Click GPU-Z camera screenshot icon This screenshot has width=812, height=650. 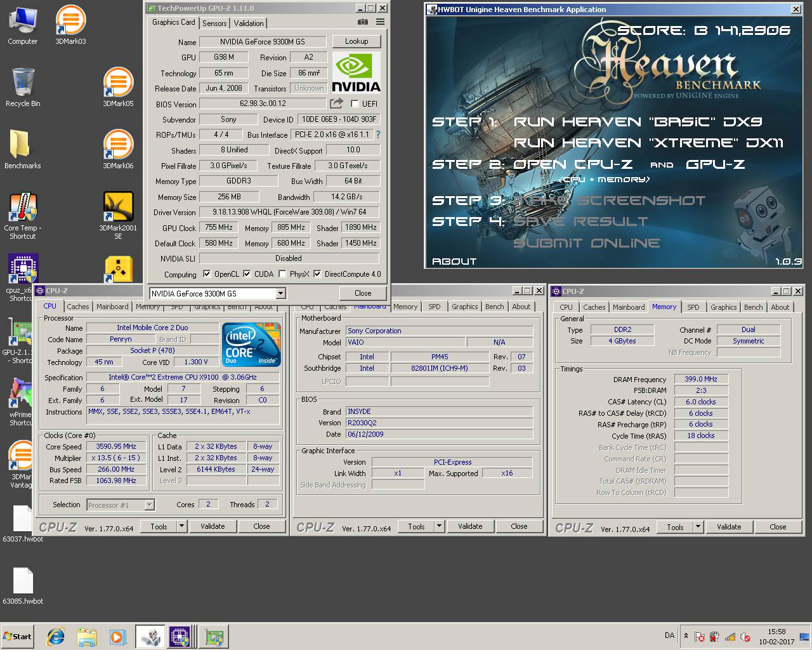362,22
